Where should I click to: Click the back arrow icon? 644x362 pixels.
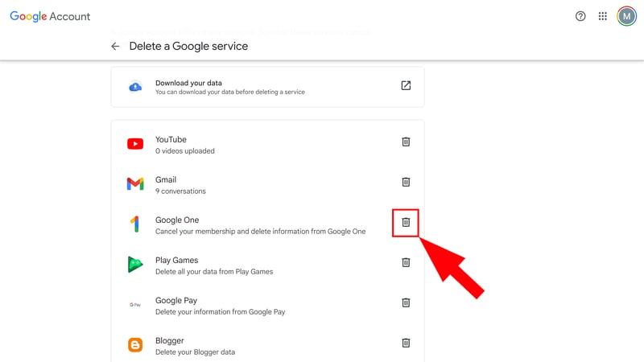coord(115,47)
